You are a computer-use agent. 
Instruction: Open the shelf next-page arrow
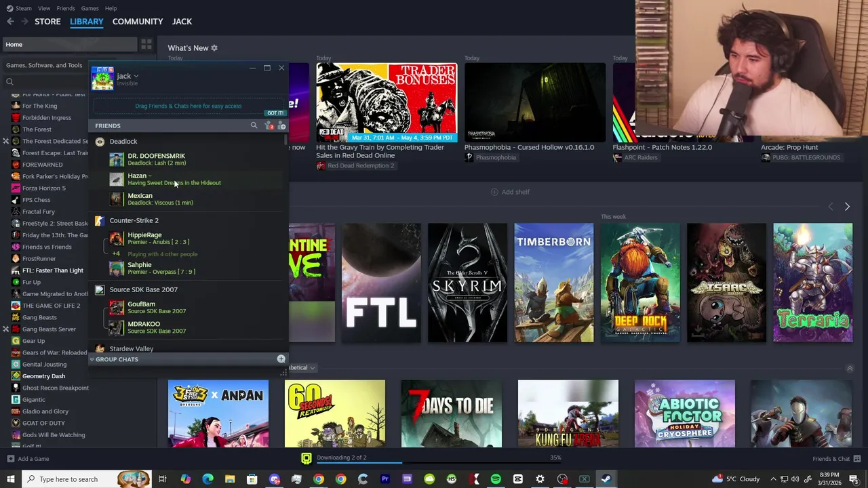tap(847, 206)
